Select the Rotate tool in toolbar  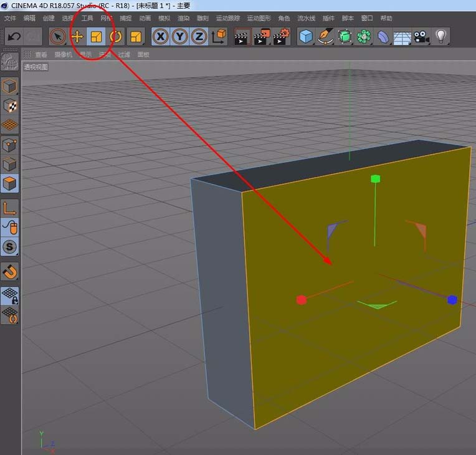(116, 37)
